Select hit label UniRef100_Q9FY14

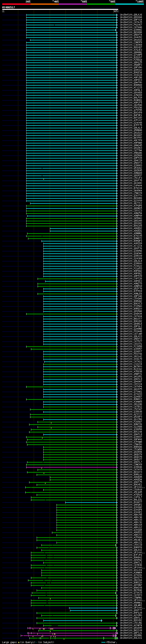pos(131,20)
